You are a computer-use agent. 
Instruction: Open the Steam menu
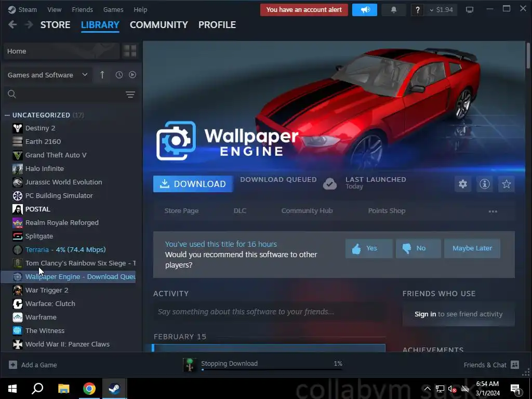(28, 9)
